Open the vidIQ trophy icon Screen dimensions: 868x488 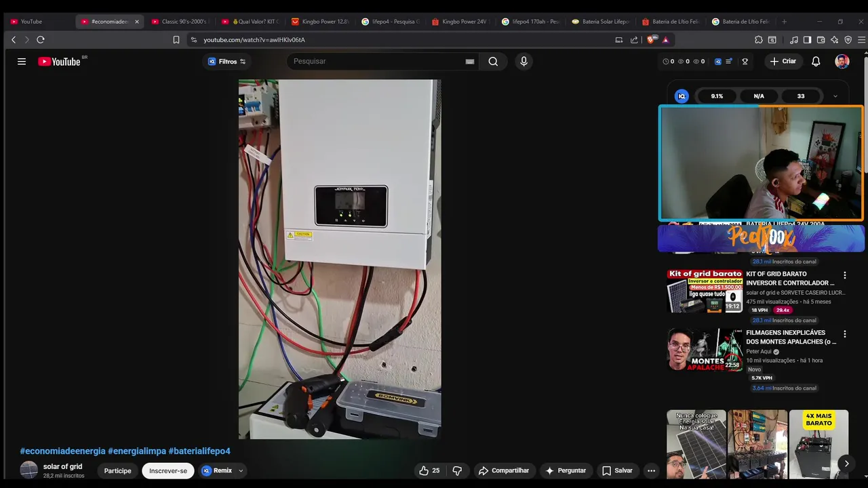tap(745, 61)
